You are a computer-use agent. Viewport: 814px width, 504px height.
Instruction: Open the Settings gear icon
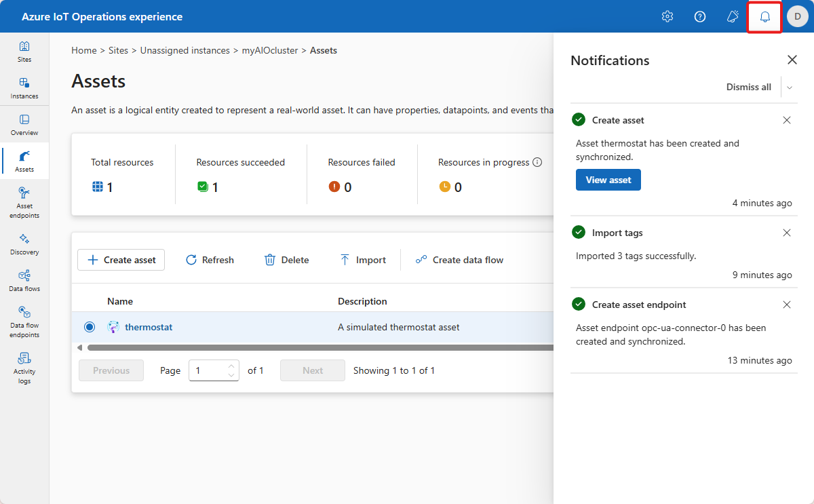coord(667,17)
